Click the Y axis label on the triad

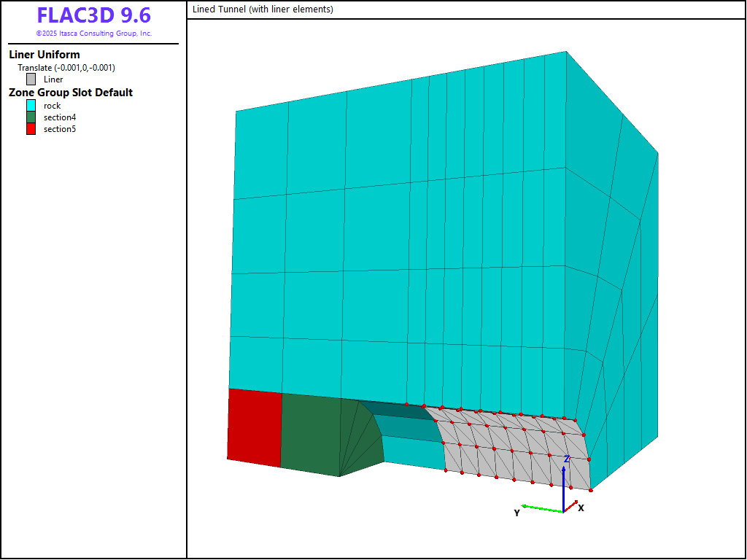[x=516, y=513]
